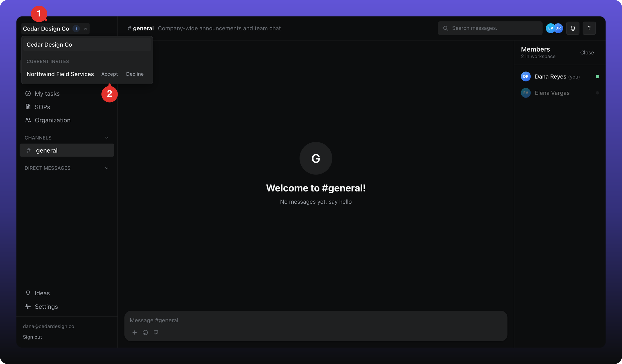Click Elena Vargas in Members list
The width and height of the screenshot is (622, 364).
(x=560, y=93)
